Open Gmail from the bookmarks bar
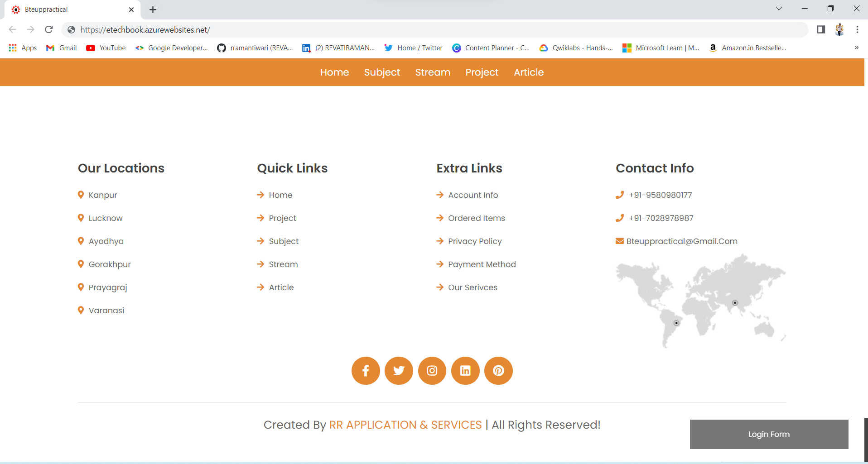 click(61, 48)
